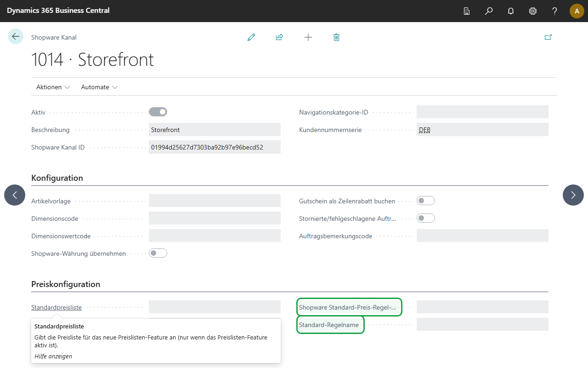Viewport: 588px width, 368px height.
Task: Click the Artikelvorlage input field
Action: pyautogui.click(x=215, y=201)
